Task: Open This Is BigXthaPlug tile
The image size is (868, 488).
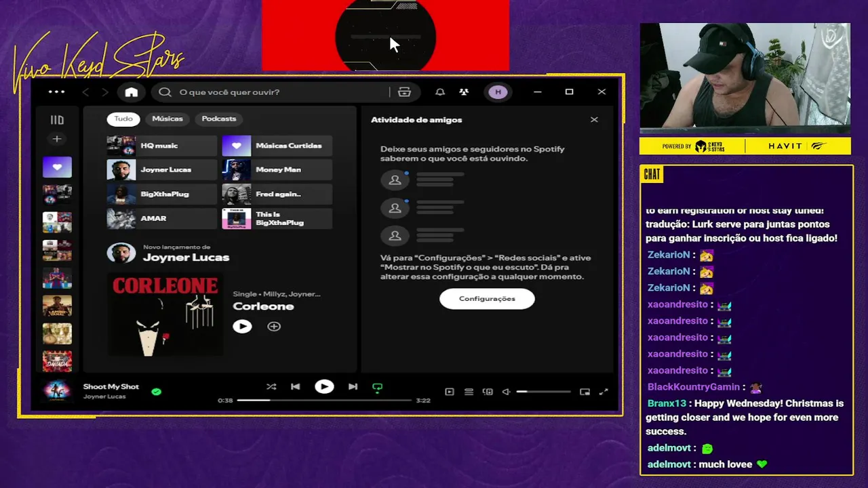Action: (x=277, y=219)
